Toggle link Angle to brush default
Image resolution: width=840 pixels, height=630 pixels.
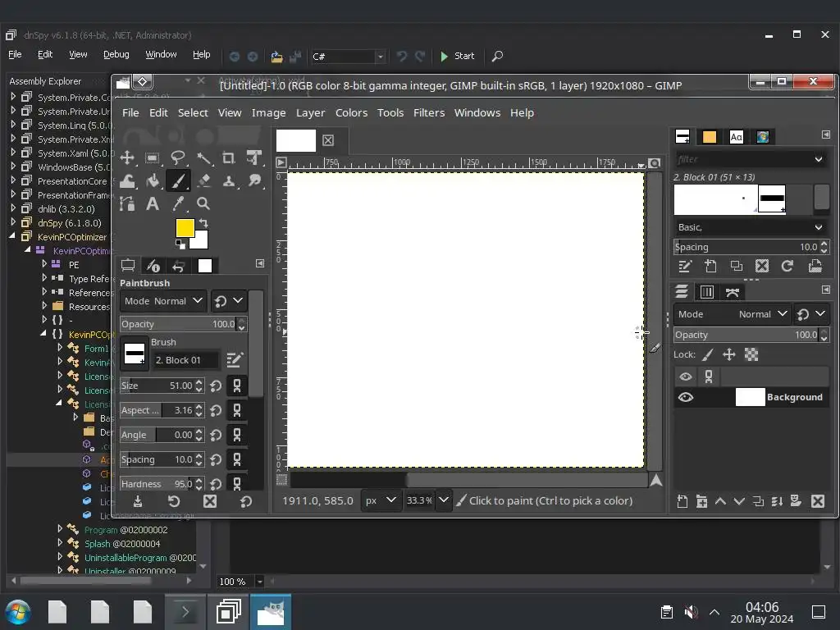coord(237,435)
